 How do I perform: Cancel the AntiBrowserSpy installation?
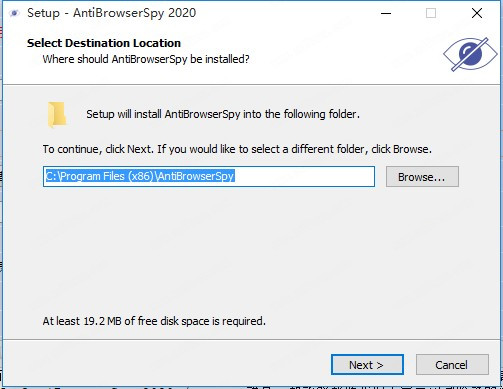(452, 365)
